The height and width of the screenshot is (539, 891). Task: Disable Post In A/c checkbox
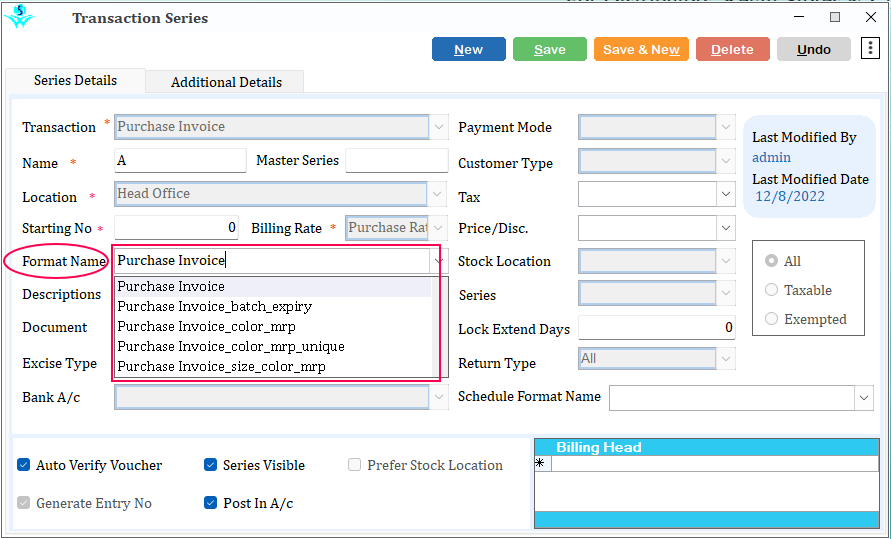(210, 503)
